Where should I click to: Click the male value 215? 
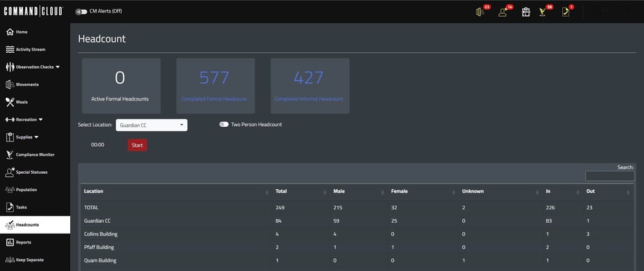(338, 208)
